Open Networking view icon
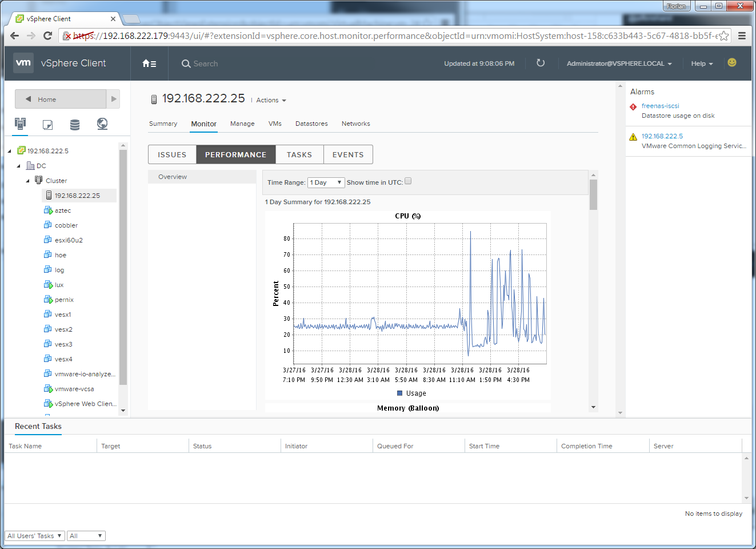Screen dimensions: 756x549 [102, 124]
